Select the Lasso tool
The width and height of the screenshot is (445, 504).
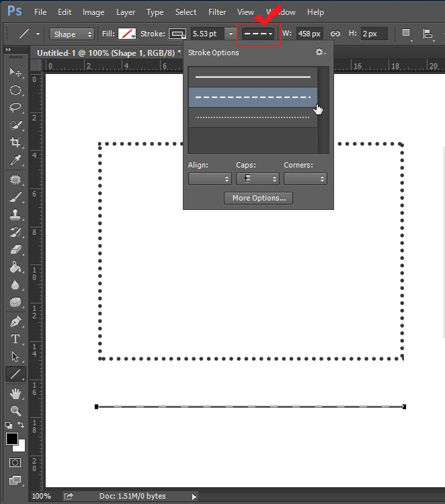click(15, 108)
